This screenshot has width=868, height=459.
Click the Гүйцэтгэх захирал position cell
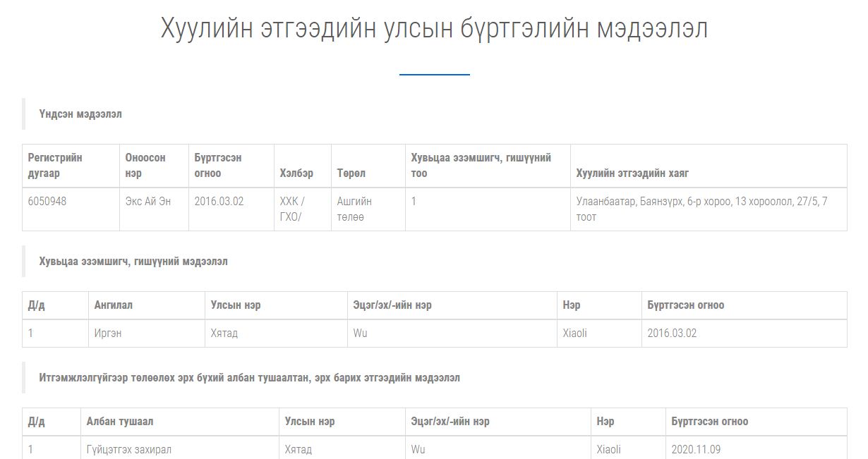coord(129,450)
